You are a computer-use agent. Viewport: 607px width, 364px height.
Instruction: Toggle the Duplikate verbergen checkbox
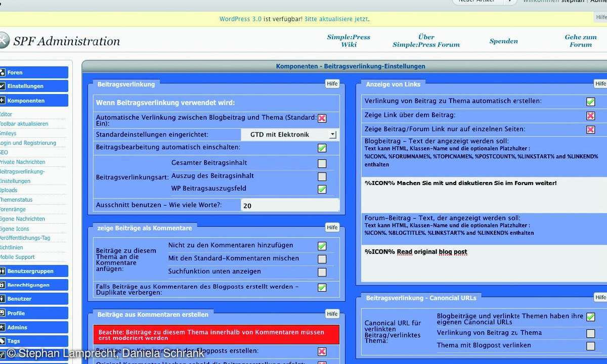click(x=322, y=288)
